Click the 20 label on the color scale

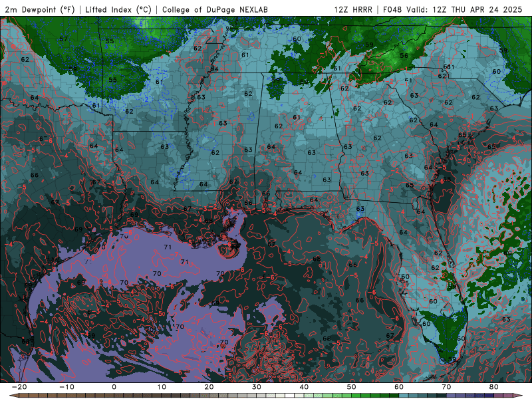[209, 387]
